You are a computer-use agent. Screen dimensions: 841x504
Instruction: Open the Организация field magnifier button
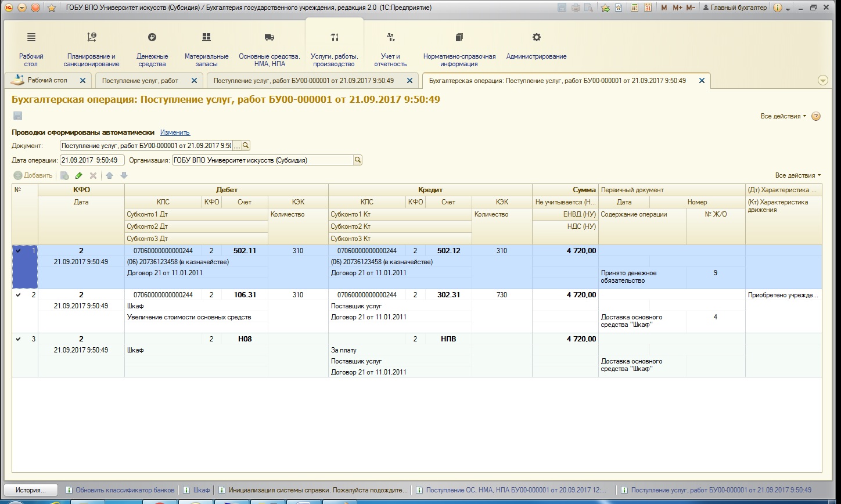pyautogui.click(x=358, y=160)
